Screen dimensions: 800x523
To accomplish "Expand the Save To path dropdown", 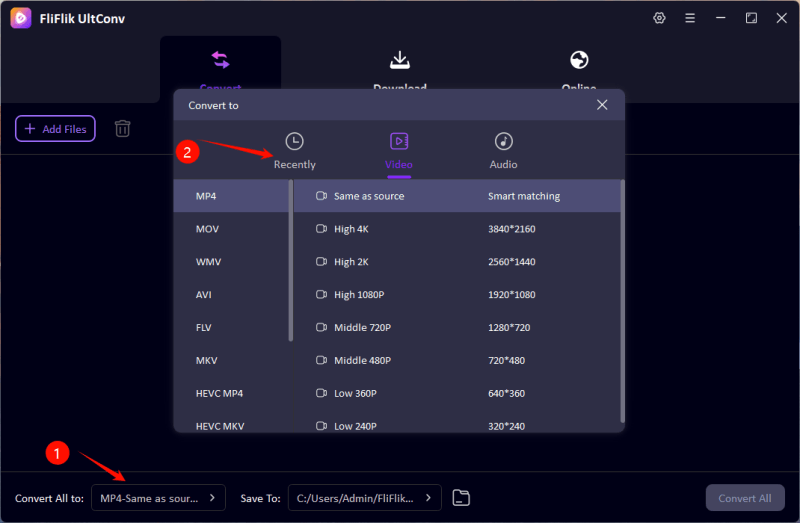I will pyautogui.click(x=364, y=497).
